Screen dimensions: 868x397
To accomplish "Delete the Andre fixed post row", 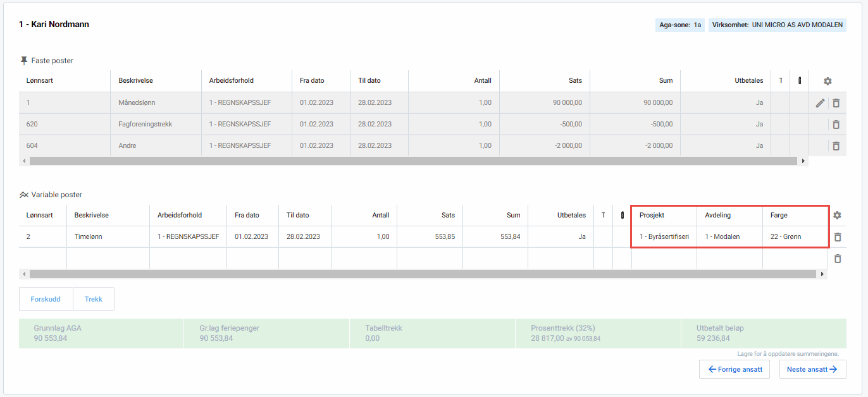I will coord(836,146).
